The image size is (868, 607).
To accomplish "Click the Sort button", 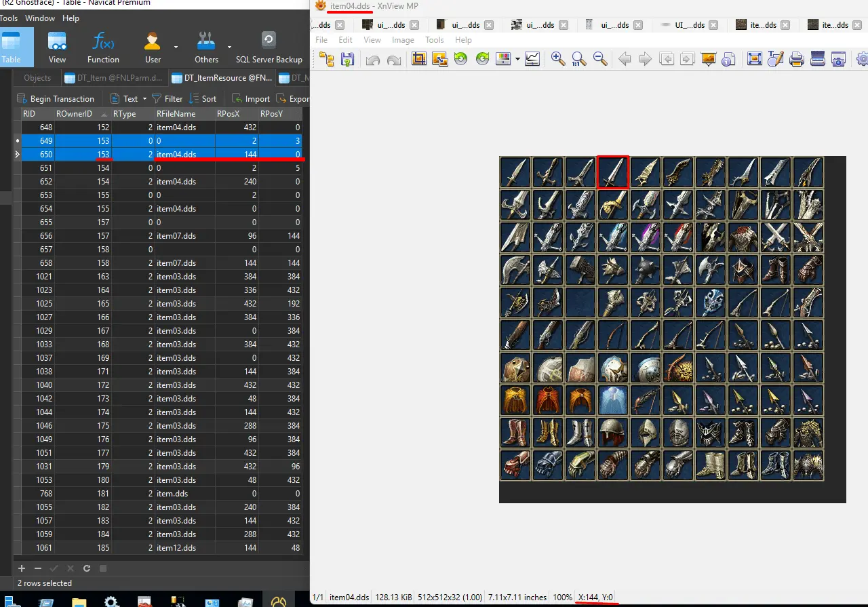I will [203, 98].
